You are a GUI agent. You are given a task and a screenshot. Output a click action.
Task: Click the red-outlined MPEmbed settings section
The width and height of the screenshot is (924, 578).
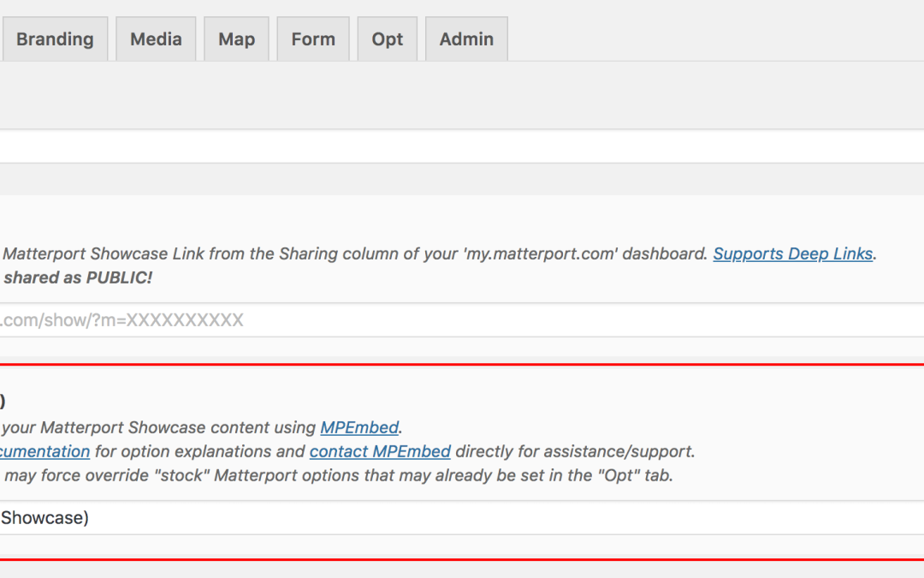[x=462, y=428]
